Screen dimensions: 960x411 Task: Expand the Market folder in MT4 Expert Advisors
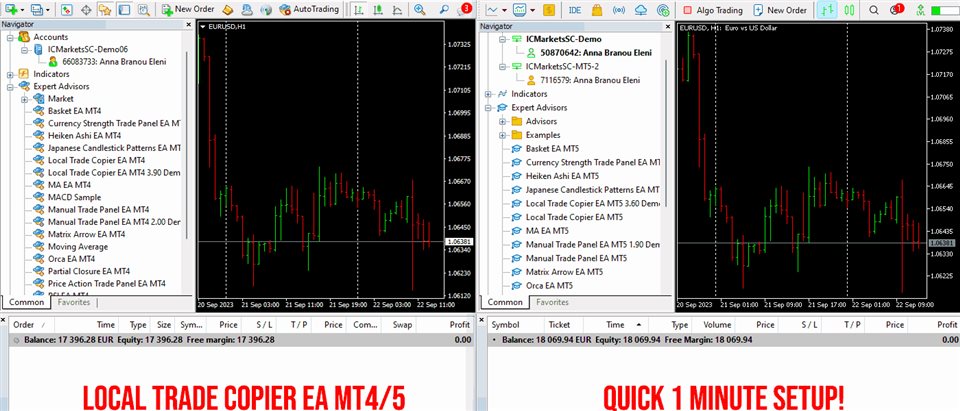(24, 99)
